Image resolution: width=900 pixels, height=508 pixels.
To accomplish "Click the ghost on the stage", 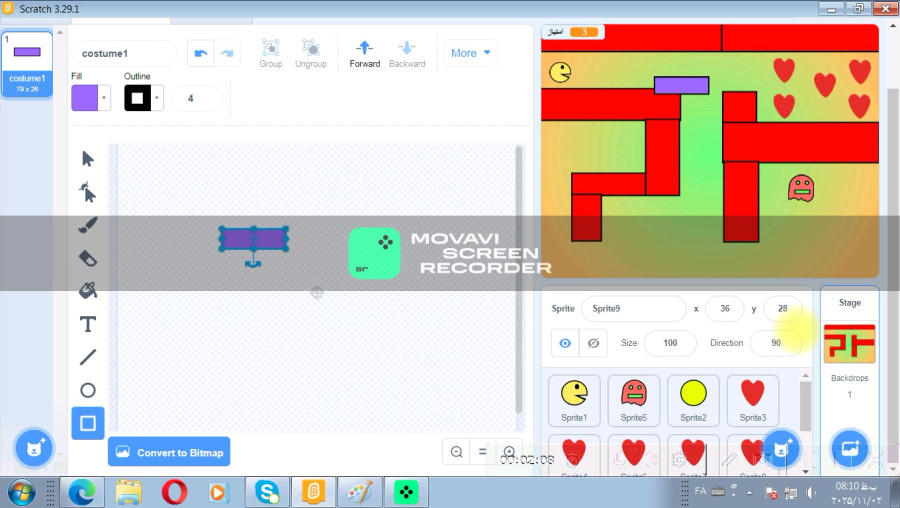I will point(801,188).
